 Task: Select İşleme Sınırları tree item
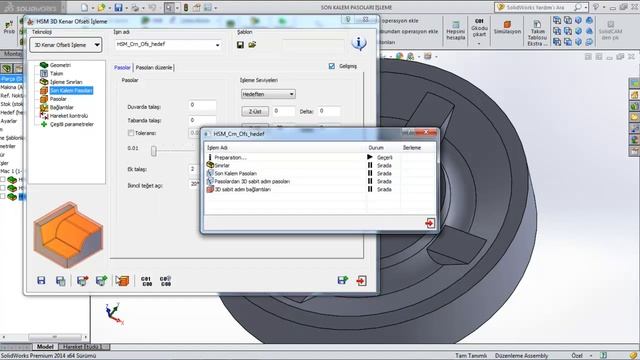pyautogui.click(x=66, y=82)
